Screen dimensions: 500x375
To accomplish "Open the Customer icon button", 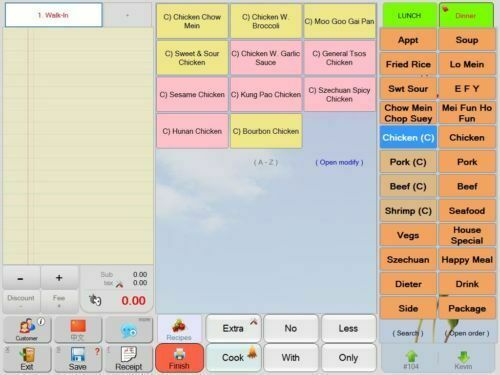I will pyautogui.click(x=27, y=329).
